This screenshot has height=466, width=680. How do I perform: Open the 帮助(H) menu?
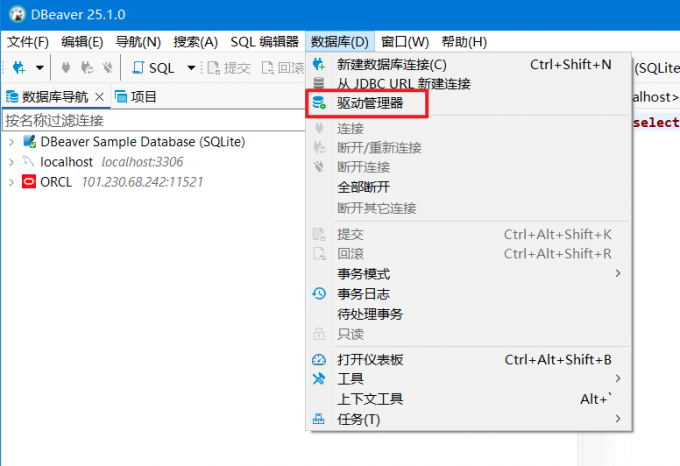click(x=464, y=42)
